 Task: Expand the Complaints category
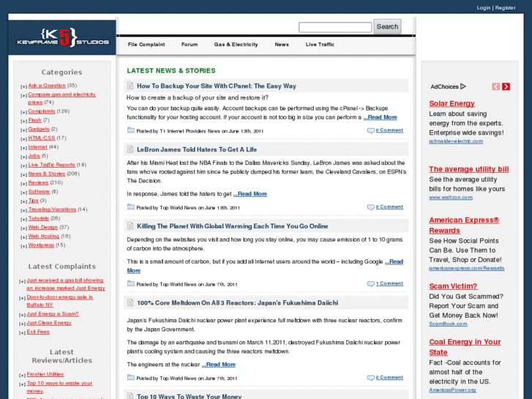coord(23,112)
